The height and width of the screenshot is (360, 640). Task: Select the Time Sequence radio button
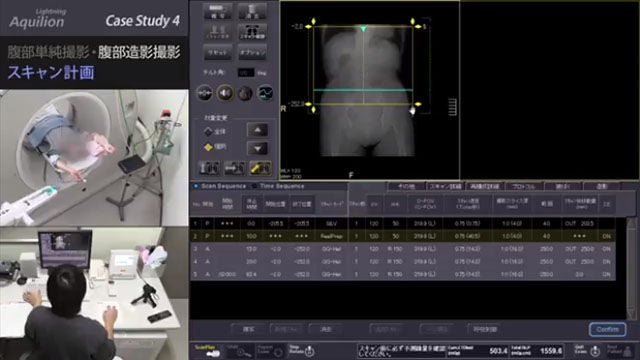click(x=255, y=186)
